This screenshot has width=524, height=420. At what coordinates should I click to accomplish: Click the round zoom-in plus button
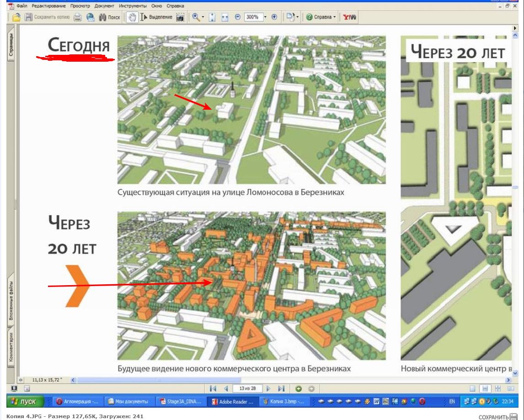click(x=274, y=17)
